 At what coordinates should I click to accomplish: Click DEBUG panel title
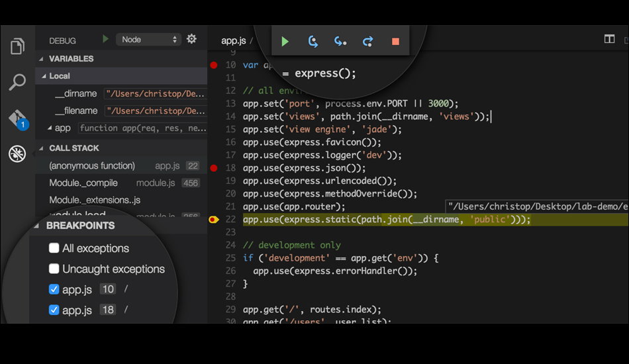point(63,41)
